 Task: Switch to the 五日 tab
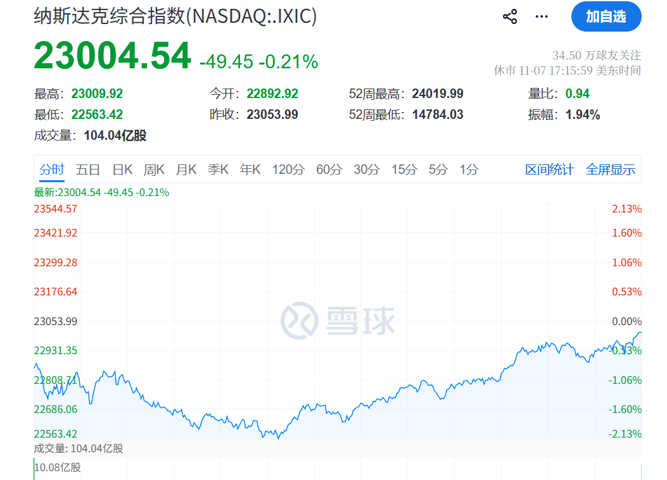point(88,169)
